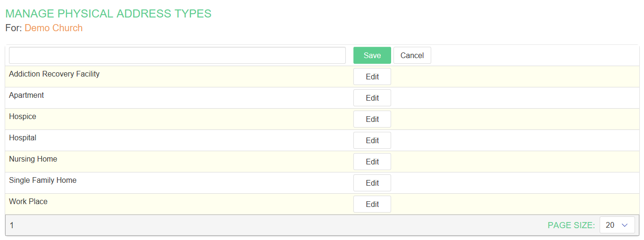
Task: Edit the Addiction Recovery Facility entry
Action: click(x=372, y=77)
